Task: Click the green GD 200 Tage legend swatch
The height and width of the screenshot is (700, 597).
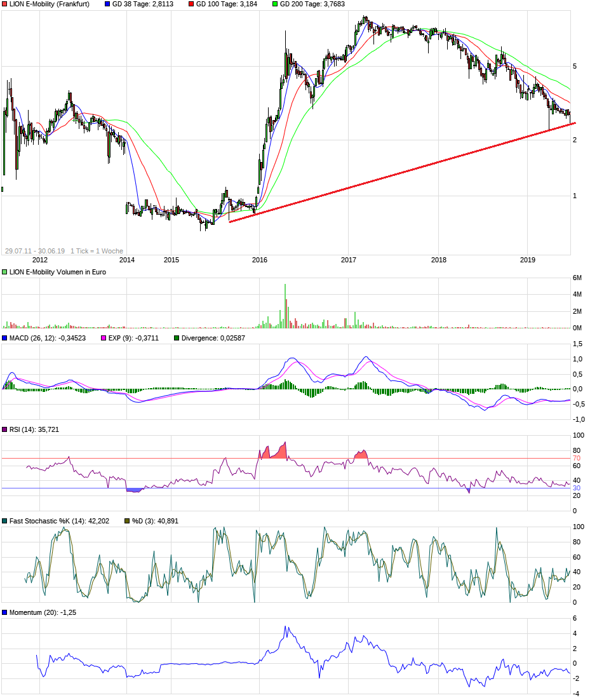Action: point(275,4)
